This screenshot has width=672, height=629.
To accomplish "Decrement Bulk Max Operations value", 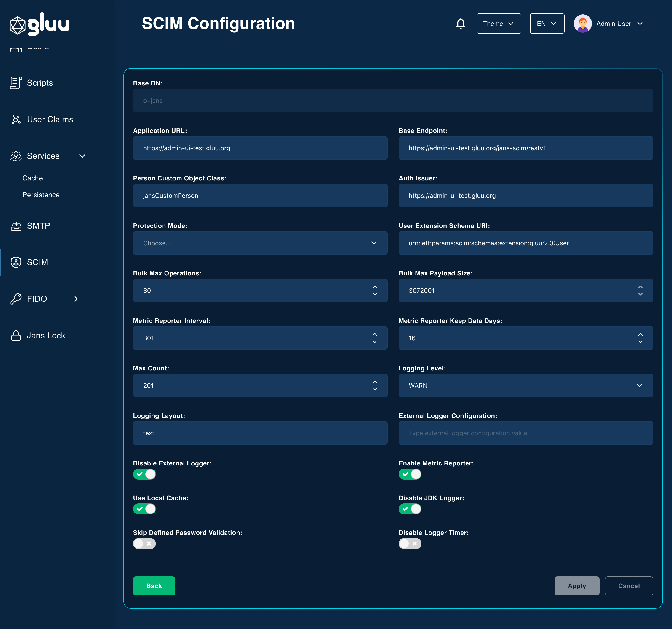I will pyautogui.click(x=375, y=294).
